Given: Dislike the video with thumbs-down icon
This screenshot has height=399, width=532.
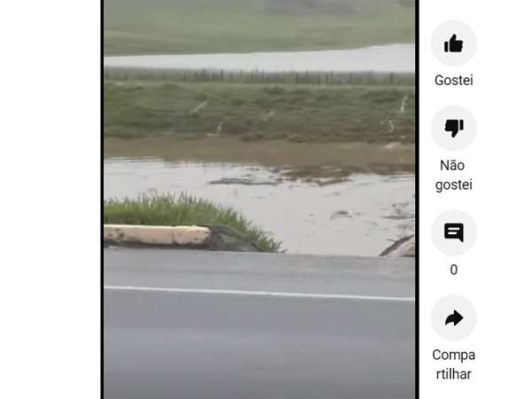Looking at the screenshot, I should pos(454,129).
